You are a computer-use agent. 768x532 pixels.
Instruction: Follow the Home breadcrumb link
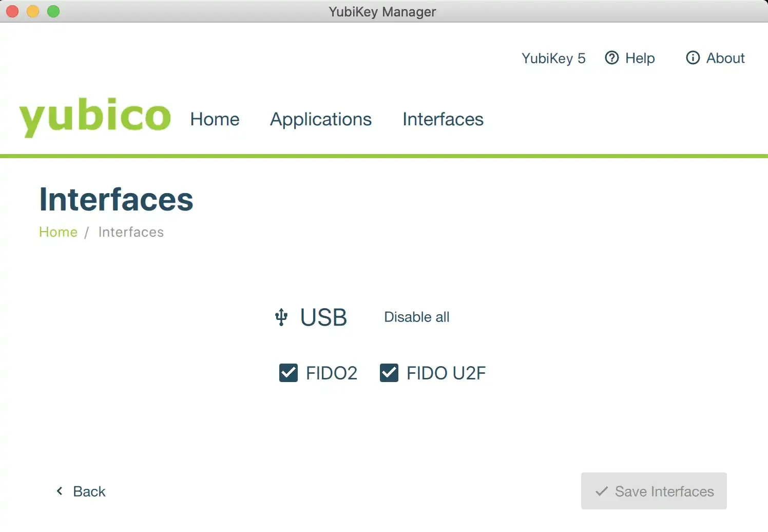pos(58,232)
